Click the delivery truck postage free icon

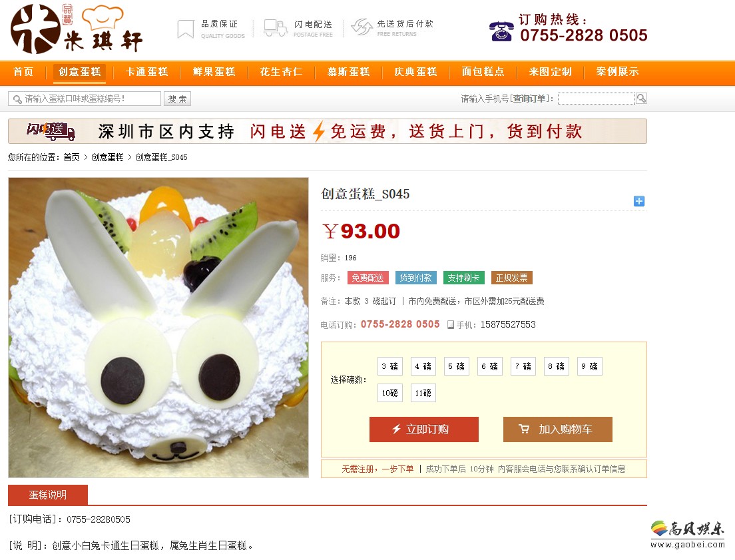(x=276, y=28)
